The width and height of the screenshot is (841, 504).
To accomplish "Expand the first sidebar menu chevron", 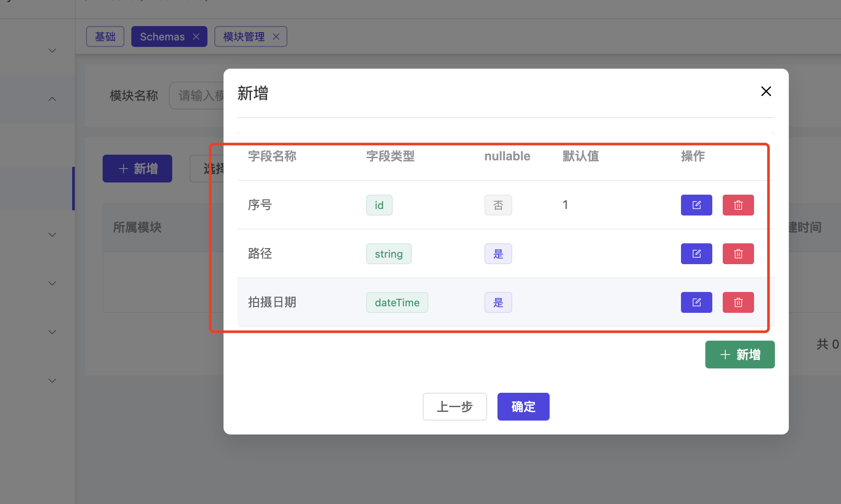I will coord(52,50).
